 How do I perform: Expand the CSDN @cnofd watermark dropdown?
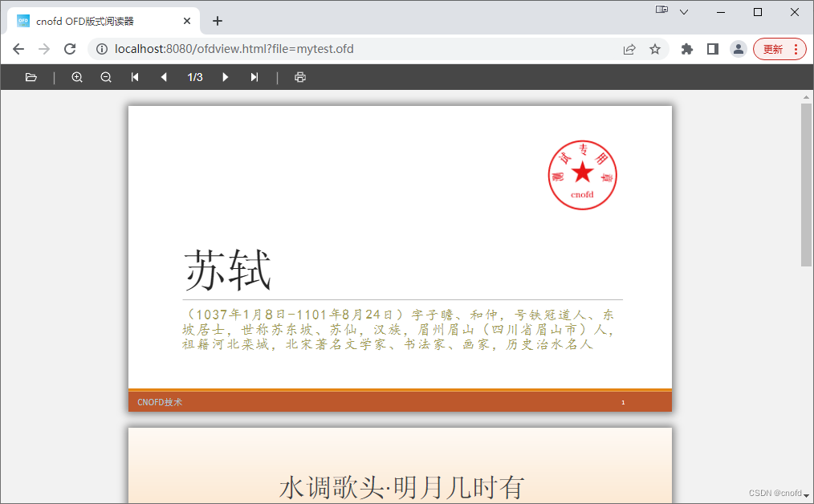coord(805,495)
